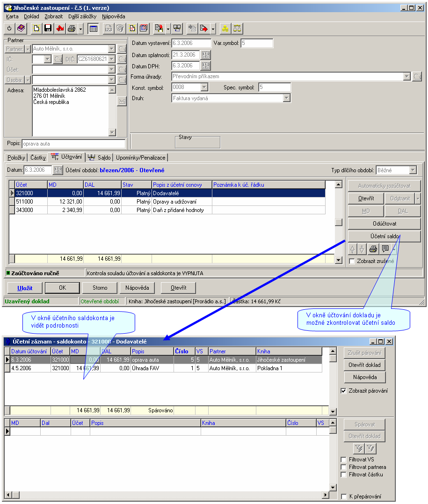
Task: Open calendar picker for Datum splatnosti
Action: coord(206,55)
